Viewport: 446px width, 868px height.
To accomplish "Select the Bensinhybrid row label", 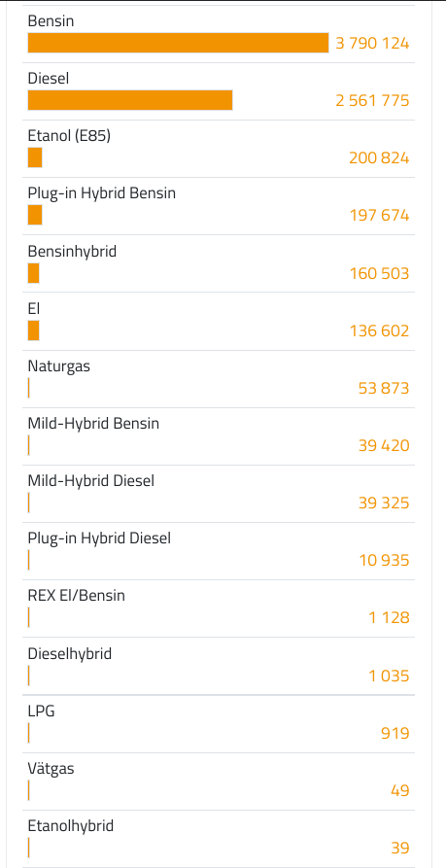I will (72, 252).
